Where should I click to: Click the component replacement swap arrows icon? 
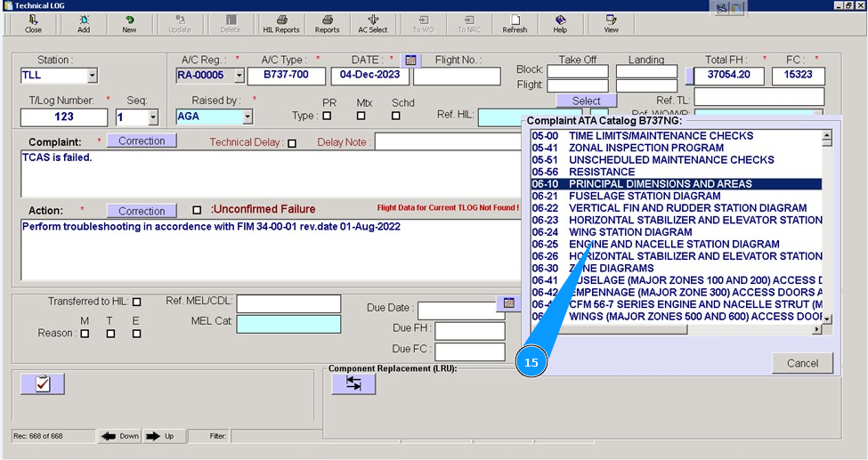(x=353, y=383)
